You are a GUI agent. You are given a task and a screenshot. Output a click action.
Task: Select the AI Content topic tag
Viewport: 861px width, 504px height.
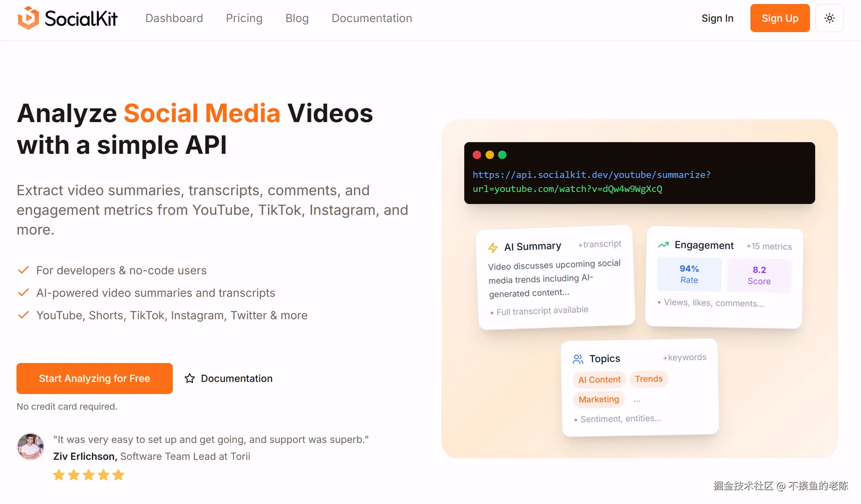599,380
